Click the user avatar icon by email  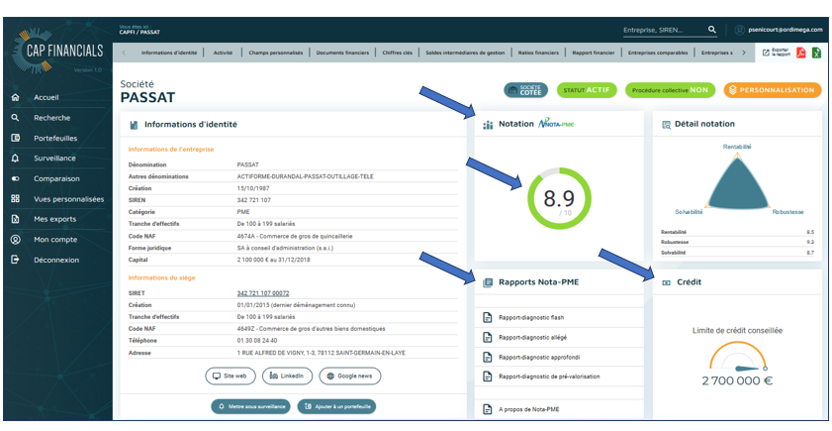pos(739,30)
